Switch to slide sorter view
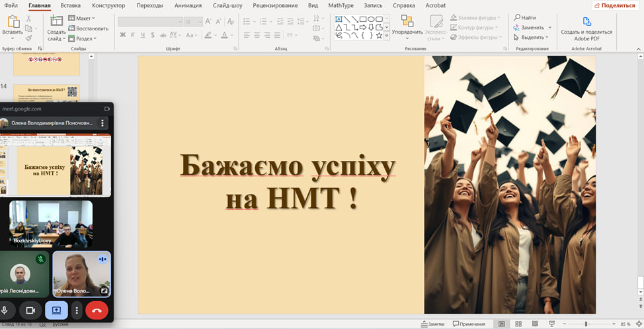Screen dimensions: 644x329 [x=518, y=324]
